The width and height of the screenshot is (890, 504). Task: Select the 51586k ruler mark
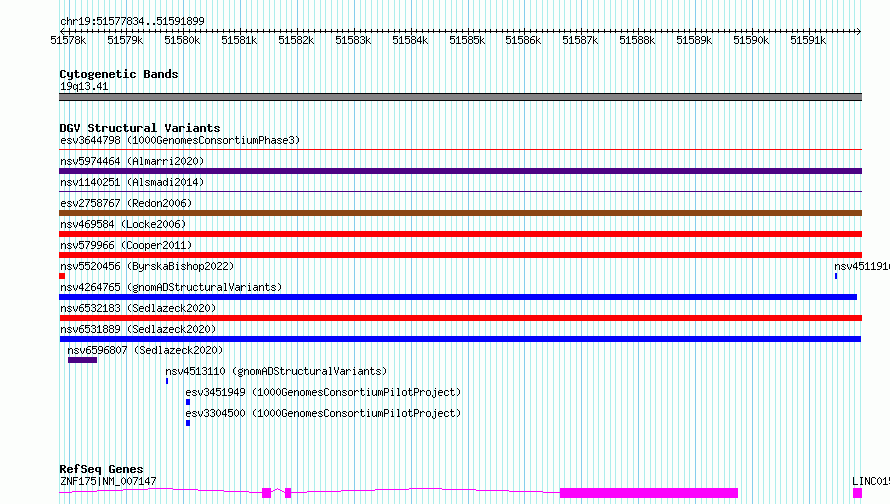(523, 41)
